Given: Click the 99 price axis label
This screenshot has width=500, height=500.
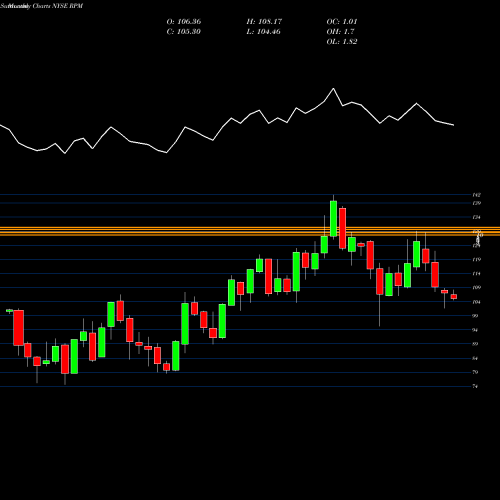Looking at the screenshot, I should [476, 316].
